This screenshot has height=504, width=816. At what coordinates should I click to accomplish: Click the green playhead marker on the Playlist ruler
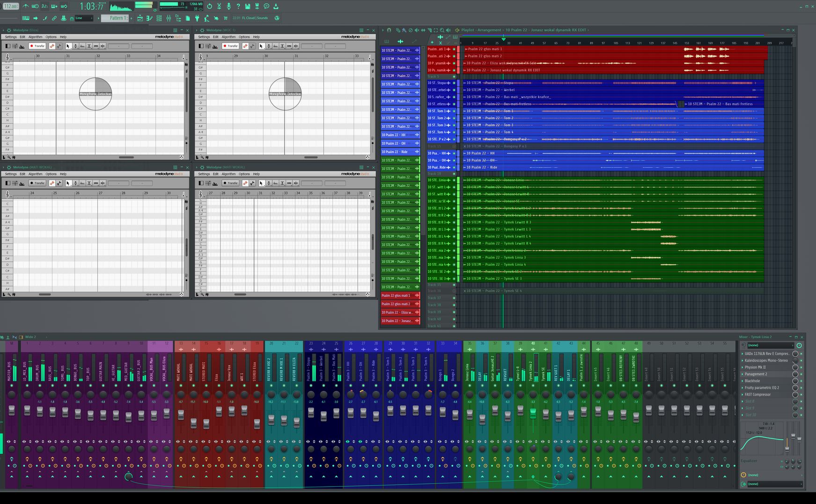[x=503, y=39]
